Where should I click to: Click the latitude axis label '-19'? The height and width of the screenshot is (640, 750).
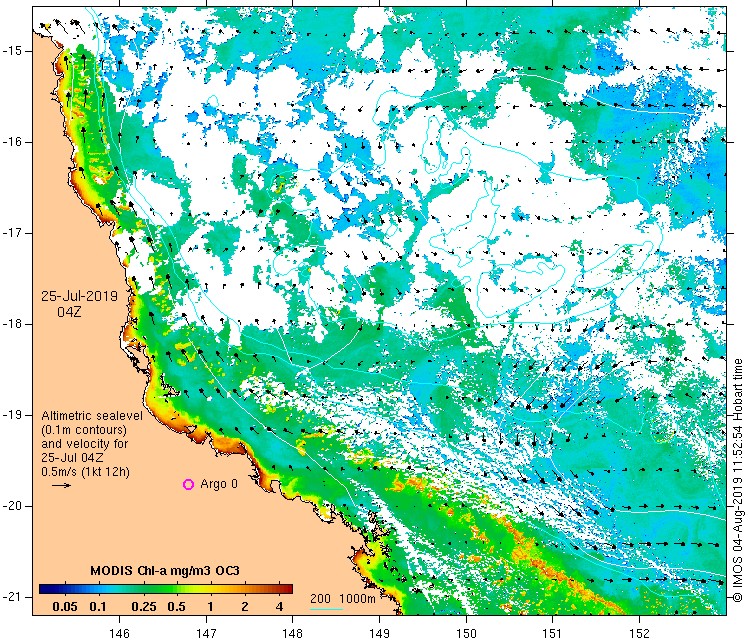point(11,415)
